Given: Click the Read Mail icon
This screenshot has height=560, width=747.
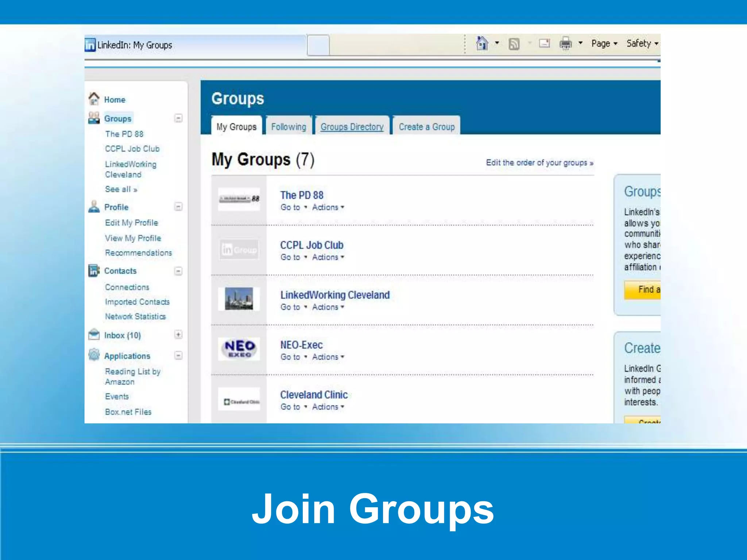Looking at the screenshot, I should pyautogui.click(x=545, y=43).
